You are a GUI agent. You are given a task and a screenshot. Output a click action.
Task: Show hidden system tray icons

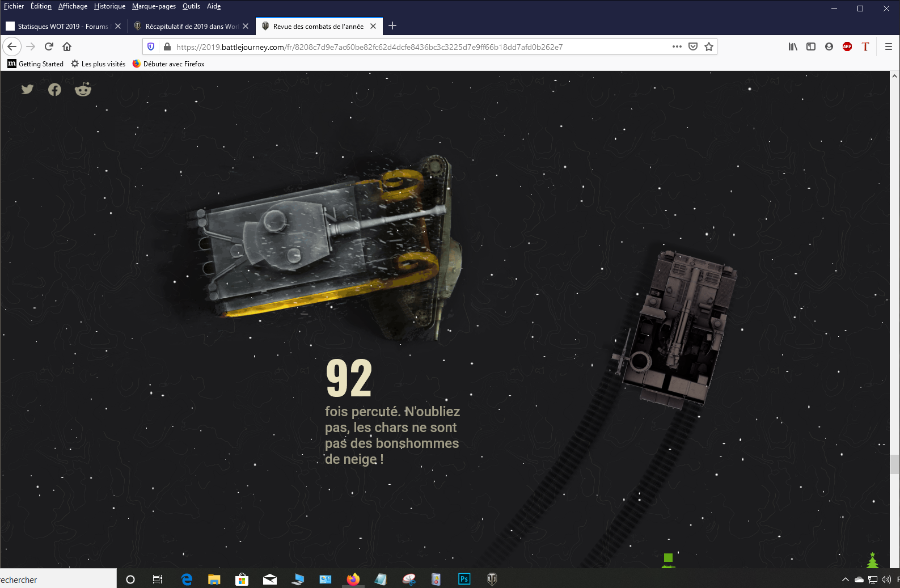[845, 579]
